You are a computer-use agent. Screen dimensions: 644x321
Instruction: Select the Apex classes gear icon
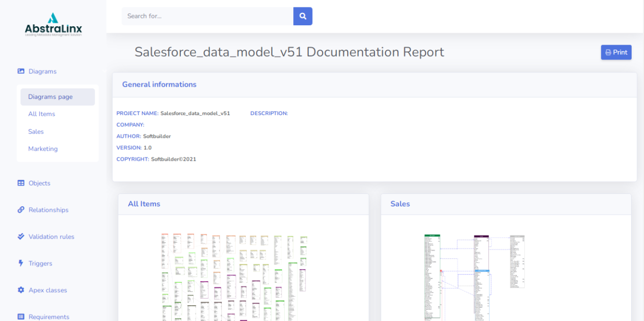coord(20,290)
